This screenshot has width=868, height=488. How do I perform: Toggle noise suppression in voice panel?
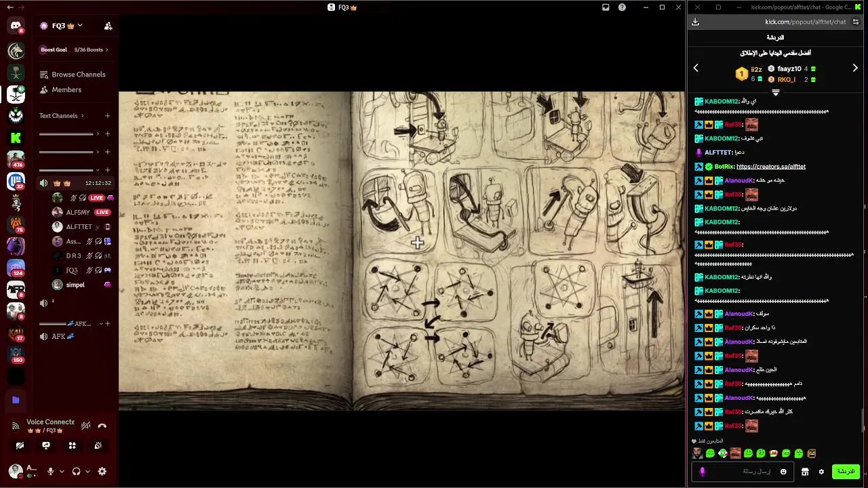coord(85,426)
